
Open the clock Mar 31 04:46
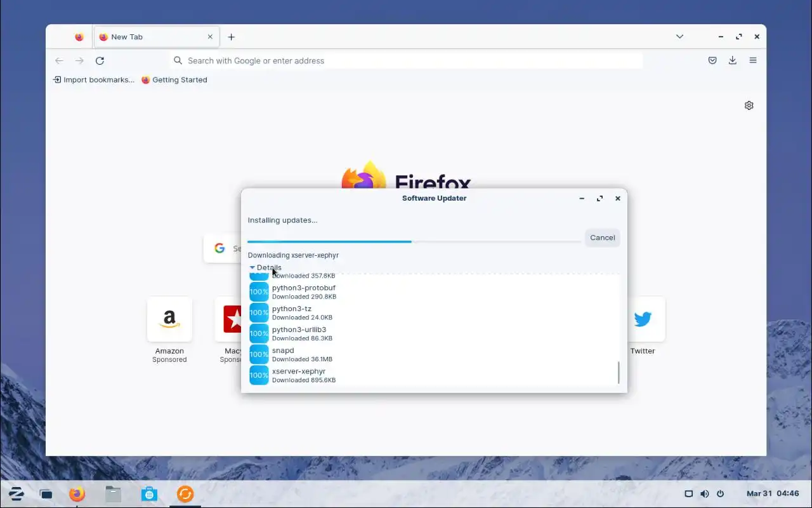coord(773,494)
